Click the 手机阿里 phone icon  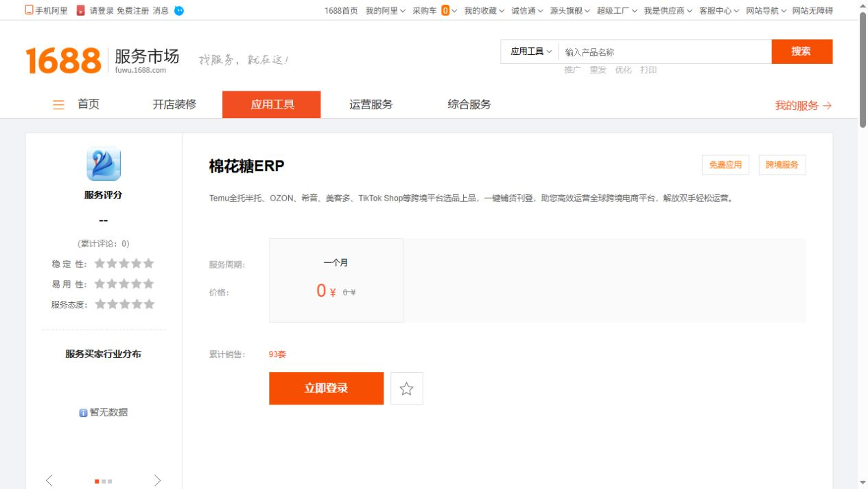click(29, 10)
